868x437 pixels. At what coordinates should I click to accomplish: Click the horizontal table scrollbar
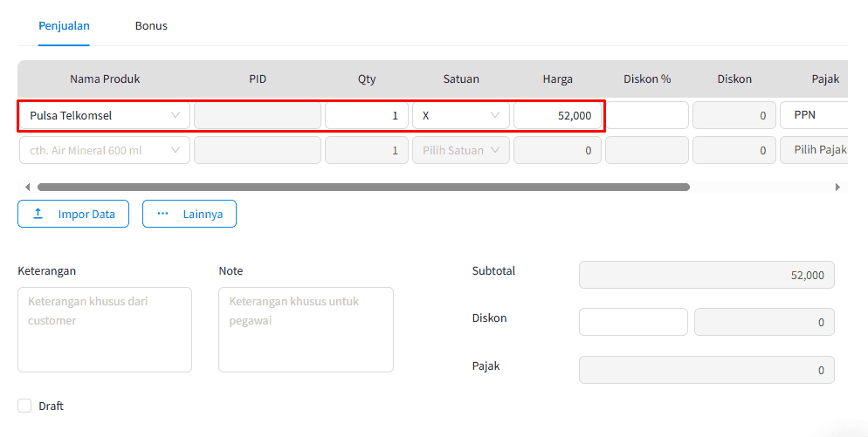point(363,187)
